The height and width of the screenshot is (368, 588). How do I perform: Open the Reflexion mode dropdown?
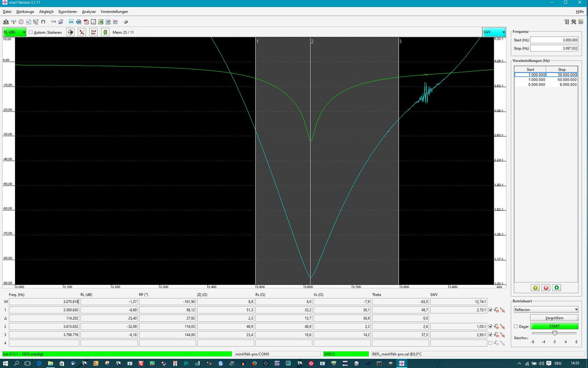click(546, 310)
